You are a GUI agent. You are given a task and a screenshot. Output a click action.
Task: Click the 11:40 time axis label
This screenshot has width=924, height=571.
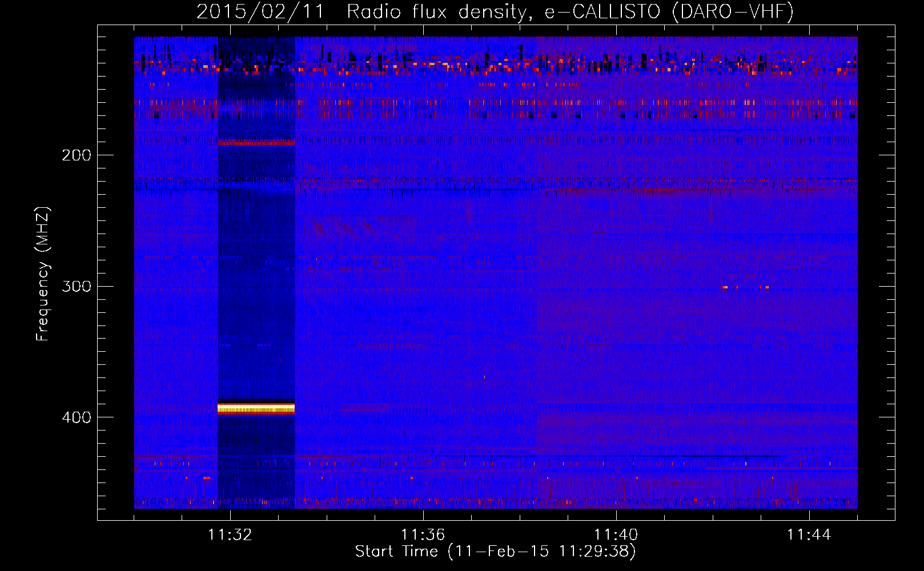[616, 534]
